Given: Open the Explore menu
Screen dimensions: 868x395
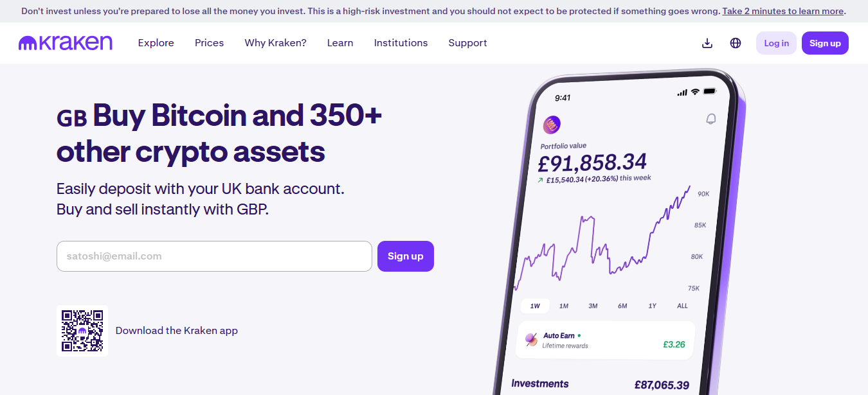Looking at the screenshot, I should point(156,43).
